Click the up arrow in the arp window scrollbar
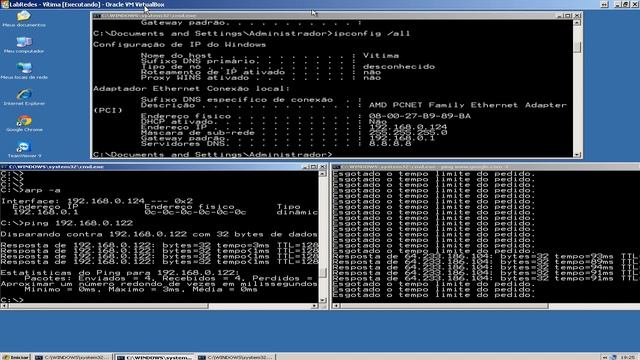 pyautogui.click(x=322, y=173)
